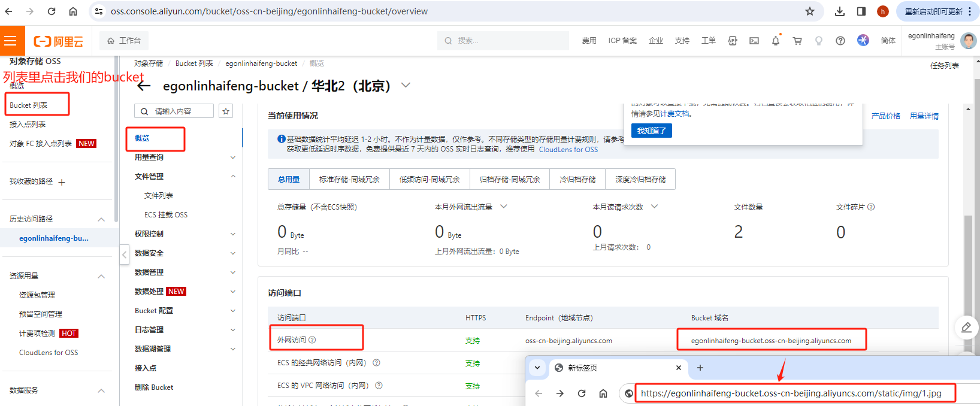
Task: Open the 本月外网流出流量 dropdown
Action: pyautogui.click(x=504, y=207)
